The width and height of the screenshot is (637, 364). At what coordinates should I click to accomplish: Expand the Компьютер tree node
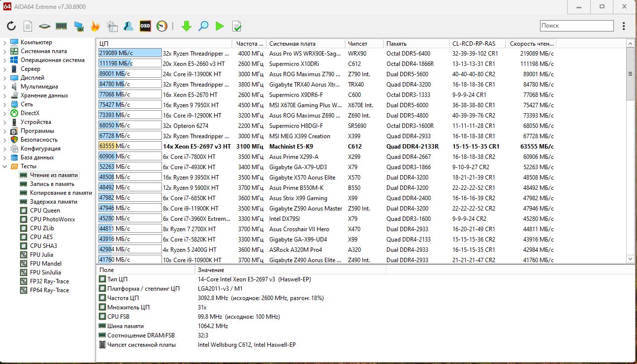(x=5, y=42)
